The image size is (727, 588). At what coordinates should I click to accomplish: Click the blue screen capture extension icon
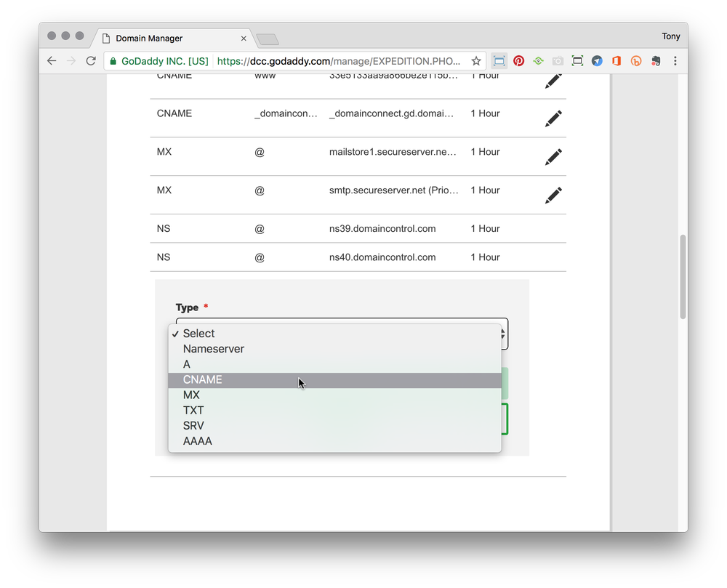[499, 61]
